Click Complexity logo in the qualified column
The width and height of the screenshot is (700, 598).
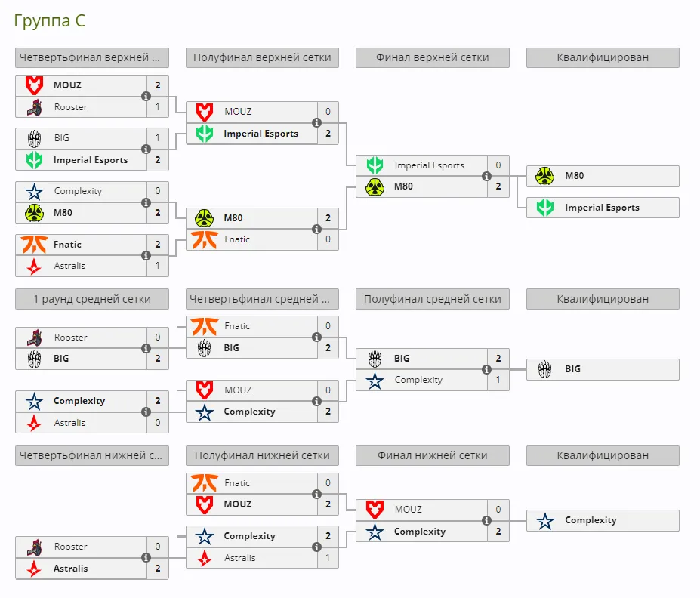(544, 521)
